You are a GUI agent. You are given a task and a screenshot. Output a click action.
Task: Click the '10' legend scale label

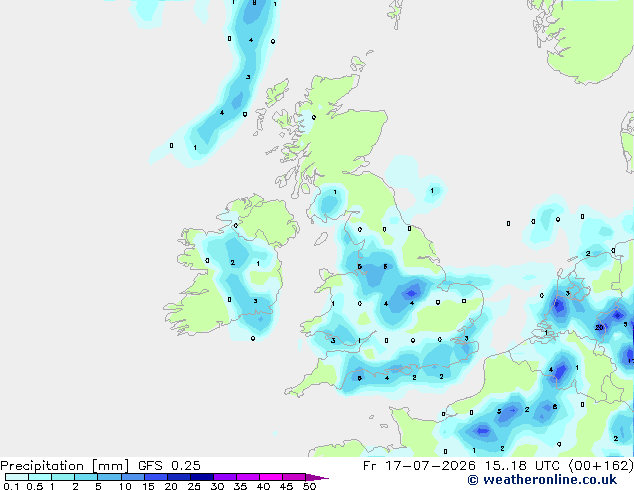125,486
